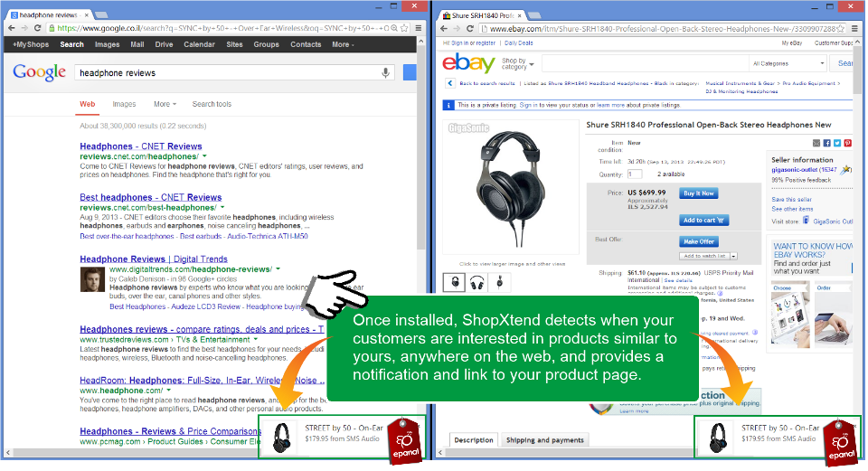Click the forward arrow in the Google browser window
This screenshot has height=471, width=868.
[24, 28]
